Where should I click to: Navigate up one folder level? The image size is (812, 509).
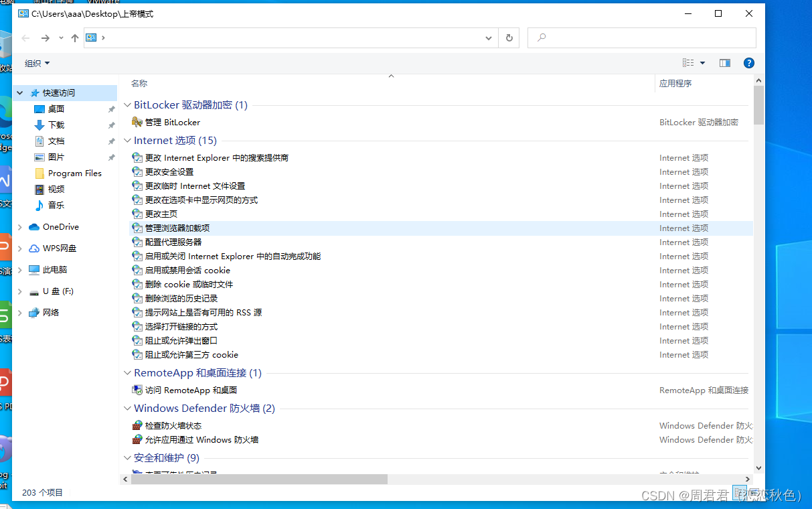point(75,38)
